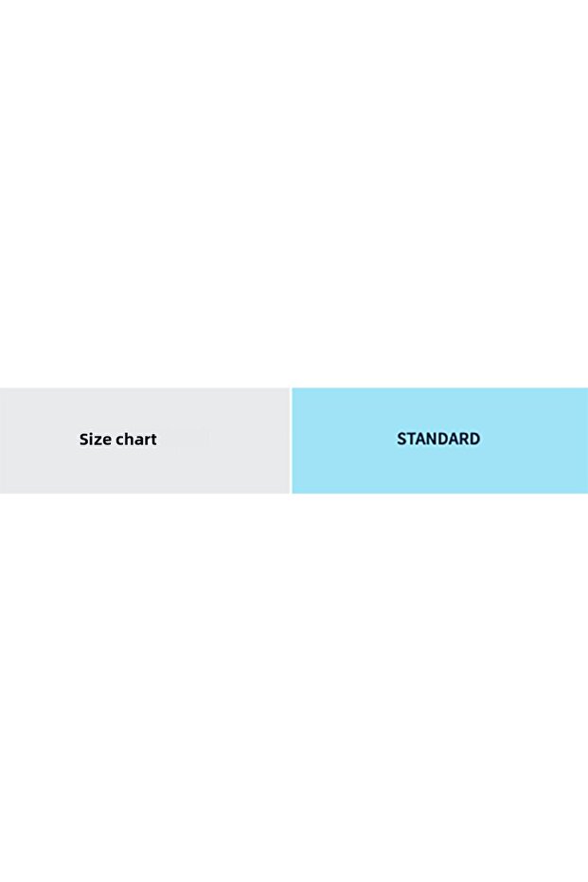Click on the bold Size chart heading

pyautogui.click(x=118, y=440)
